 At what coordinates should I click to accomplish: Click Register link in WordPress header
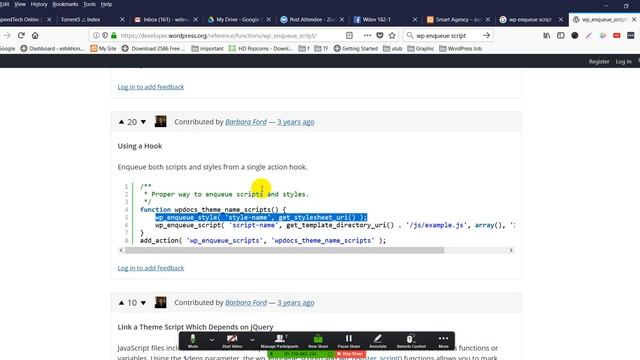[599, 61]
